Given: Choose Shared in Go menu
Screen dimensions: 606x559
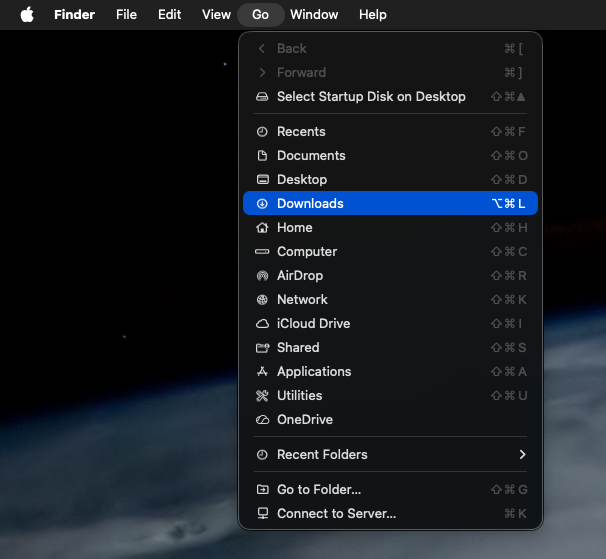Looking at the screenshot, I should pos(390,348).
